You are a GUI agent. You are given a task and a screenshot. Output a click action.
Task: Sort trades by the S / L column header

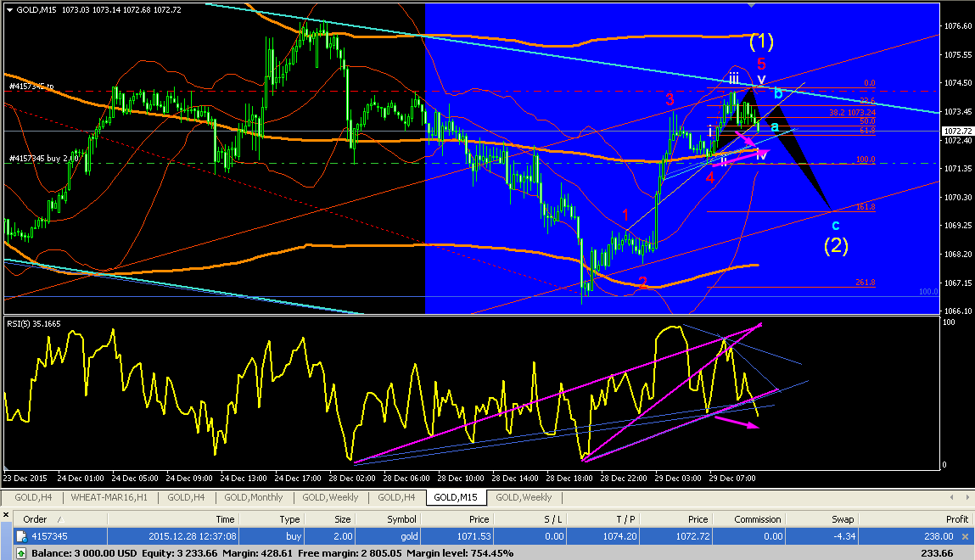coord(552,519)
